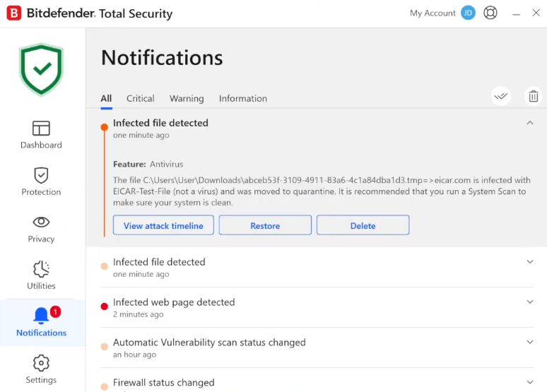Image resolution: width=547 pixels, height=392 pixels.
Task: Open the Dashboard sidebar icon
Action: [x=41, y=129]
